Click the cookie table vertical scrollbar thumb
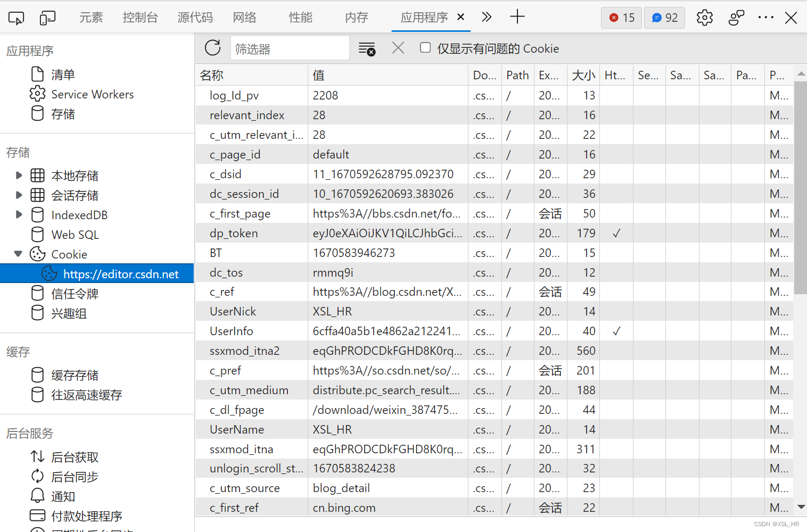 [801, 187]
